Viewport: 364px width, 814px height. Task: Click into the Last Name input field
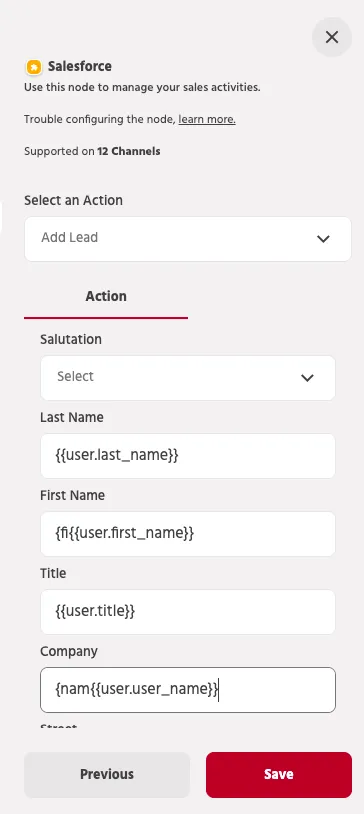188,456
